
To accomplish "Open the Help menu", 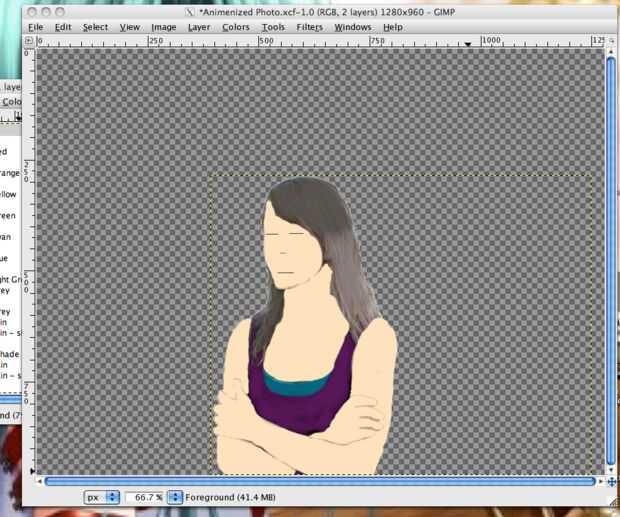I will (x=393, y=27).
